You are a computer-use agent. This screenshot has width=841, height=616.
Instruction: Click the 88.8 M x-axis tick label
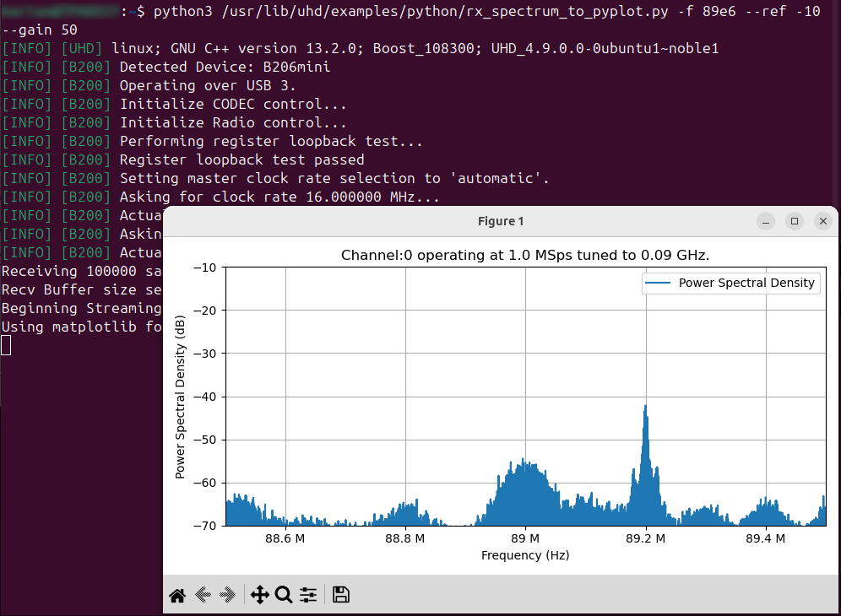[x=405, y=539]
